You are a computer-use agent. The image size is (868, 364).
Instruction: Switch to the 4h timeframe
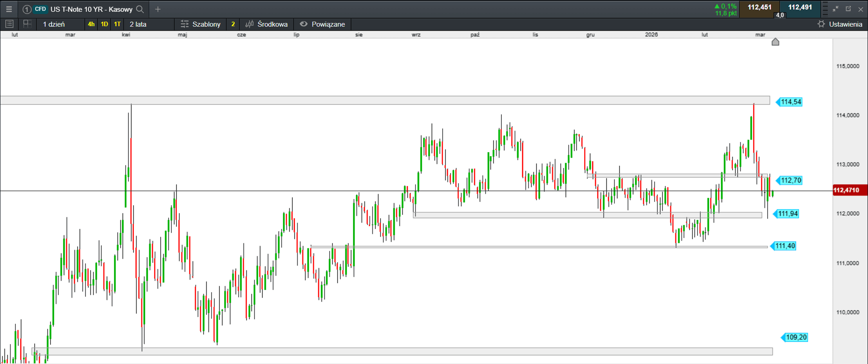tap(91, 24)
